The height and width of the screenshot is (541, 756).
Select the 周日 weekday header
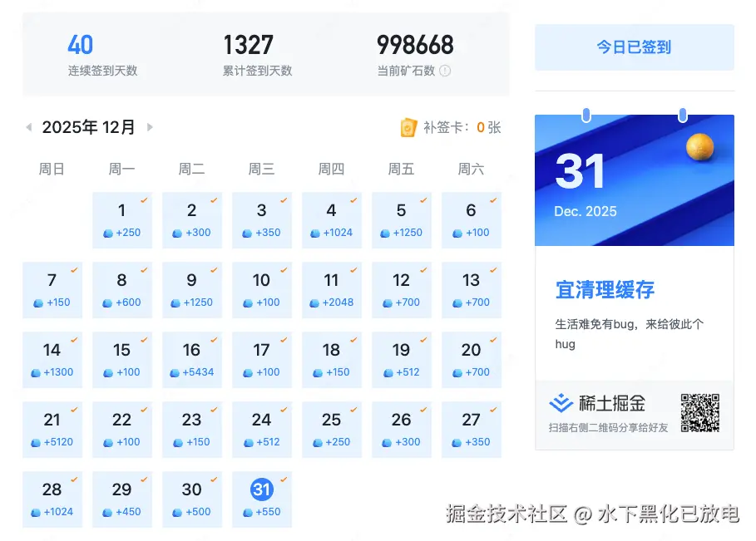point(52,168)
